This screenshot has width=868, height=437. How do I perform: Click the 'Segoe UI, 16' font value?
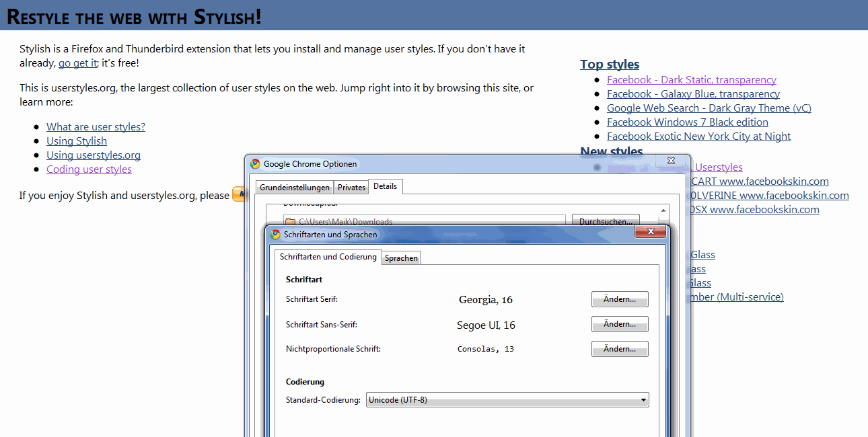click(x=486, y=325)
